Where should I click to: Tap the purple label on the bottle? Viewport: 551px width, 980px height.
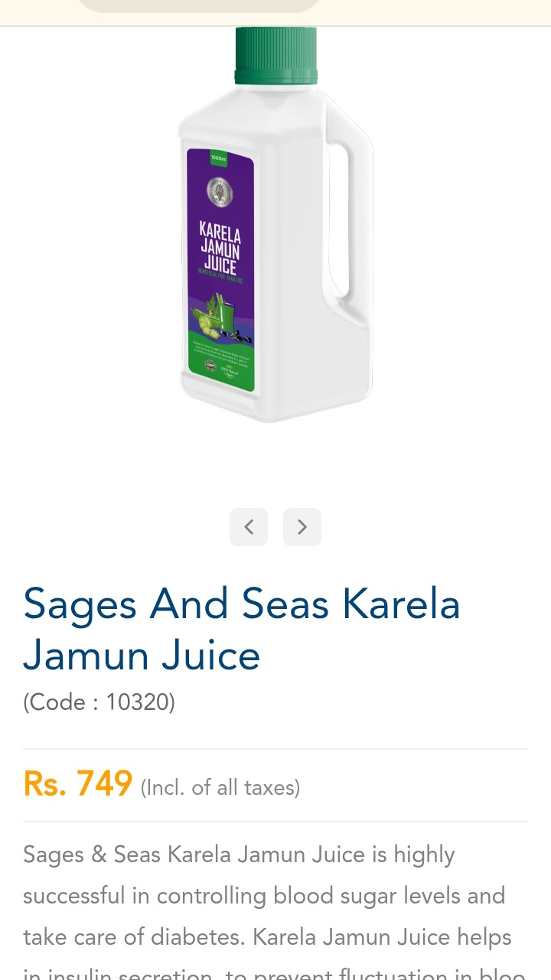220,270
